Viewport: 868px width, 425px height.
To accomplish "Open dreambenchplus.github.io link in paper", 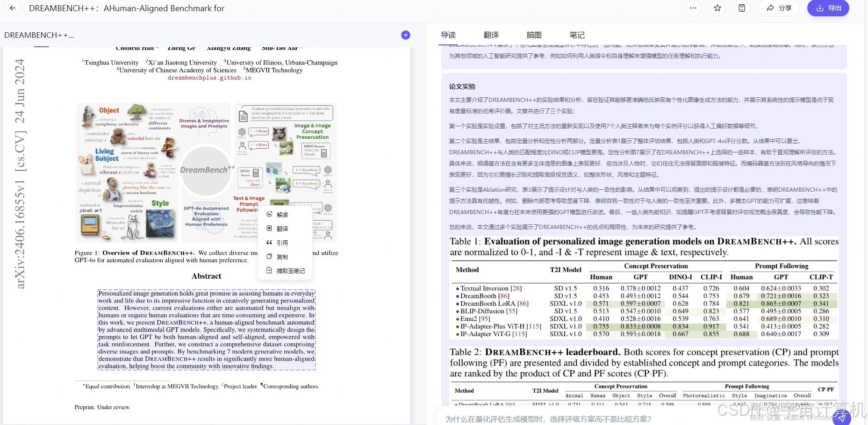I will pyautogui.click(x=209, y=78).
